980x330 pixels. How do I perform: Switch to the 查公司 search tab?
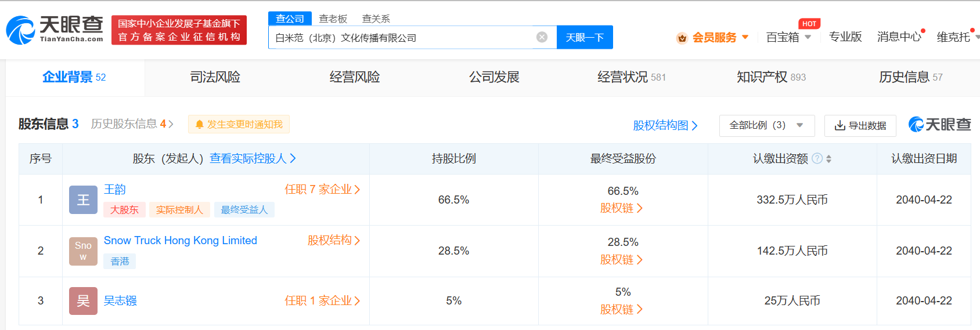tap(290, 19)
